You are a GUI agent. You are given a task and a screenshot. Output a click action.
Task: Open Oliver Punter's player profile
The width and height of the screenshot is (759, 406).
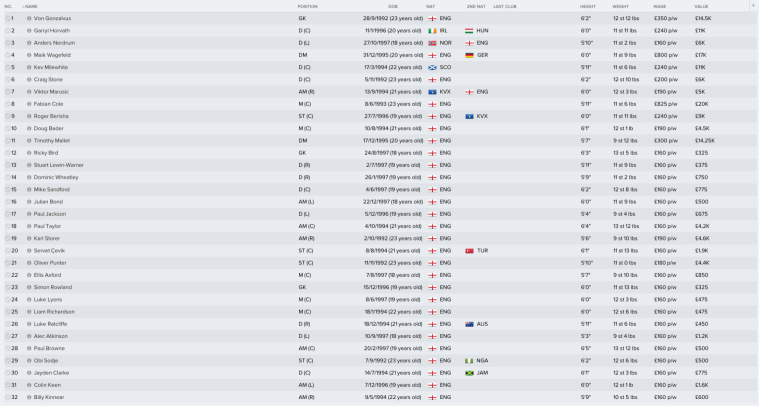52,262
